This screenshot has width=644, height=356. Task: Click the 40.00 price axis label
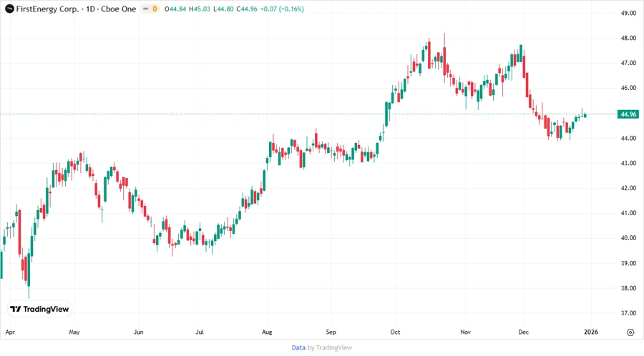[628, 238]
